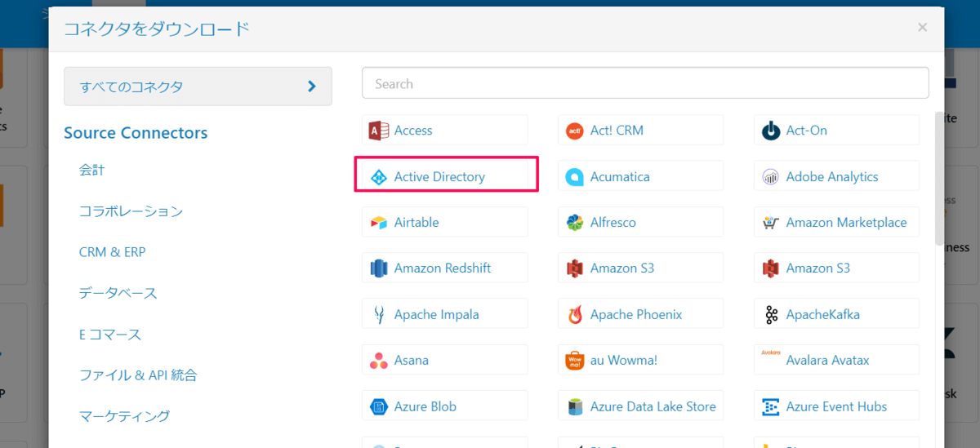The image size is (980, 448).
Task: Open the データベース category
Action: 118,293
